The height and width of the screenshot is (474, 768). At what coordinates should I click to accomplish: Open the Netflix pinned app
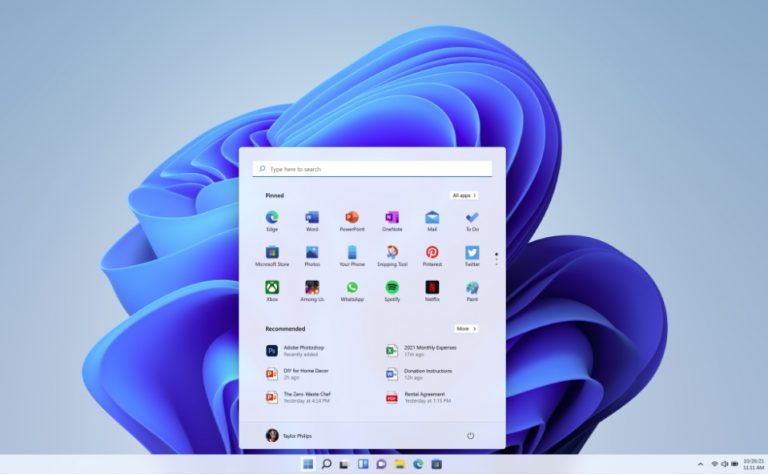(432, 288)
